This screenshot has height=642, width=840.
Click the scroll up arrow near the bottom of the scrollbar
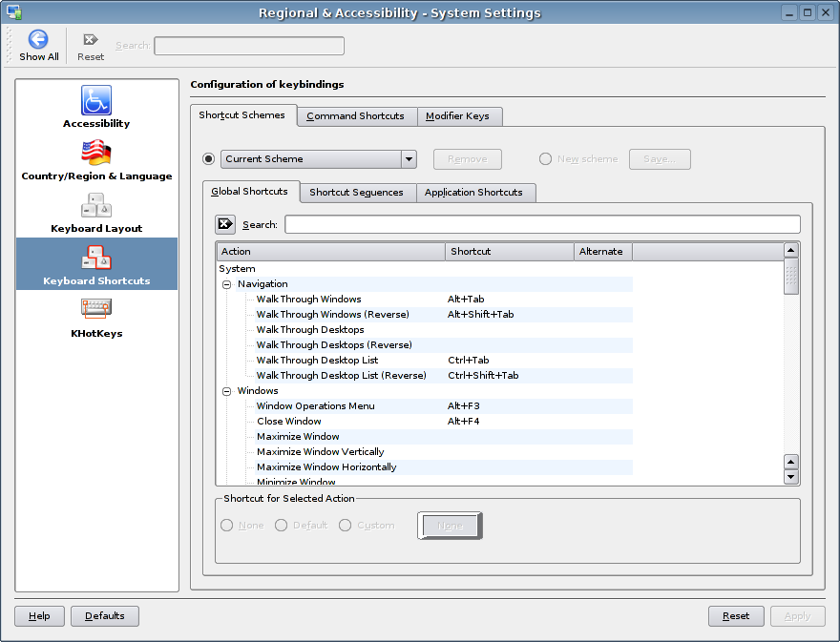pyautogui.click(x=791, y=462)
